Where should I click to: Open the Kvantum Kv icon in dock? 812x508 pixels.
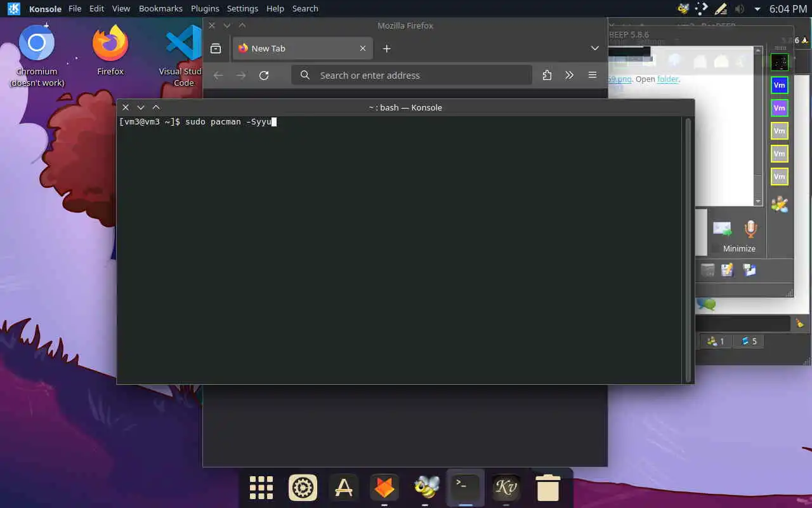[506, 488]
